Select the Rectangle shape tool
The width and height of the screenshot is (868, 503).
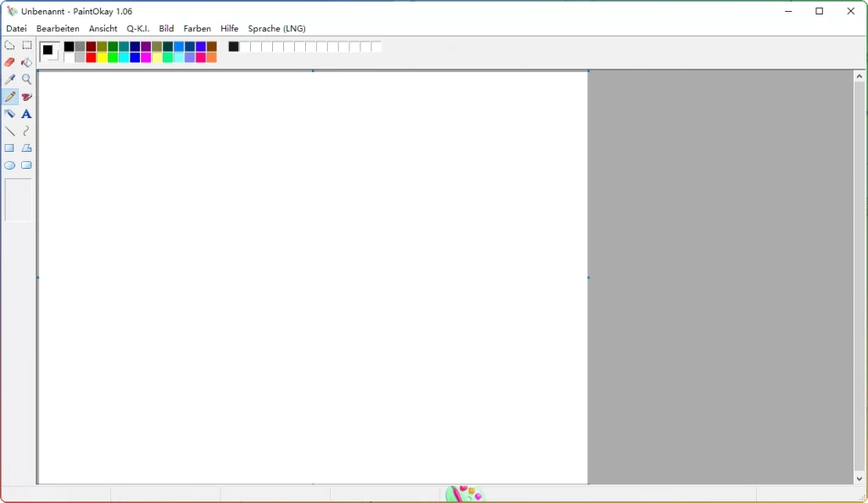coord(10,148)
